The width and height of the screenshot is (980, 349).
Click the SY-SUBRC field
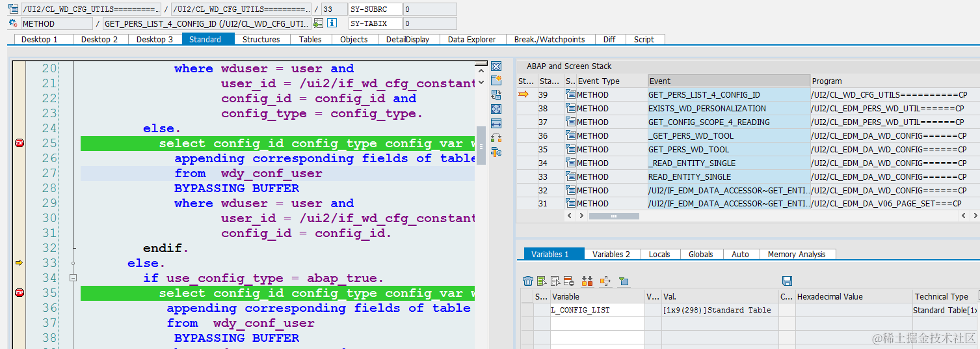(x=375, y=9)
